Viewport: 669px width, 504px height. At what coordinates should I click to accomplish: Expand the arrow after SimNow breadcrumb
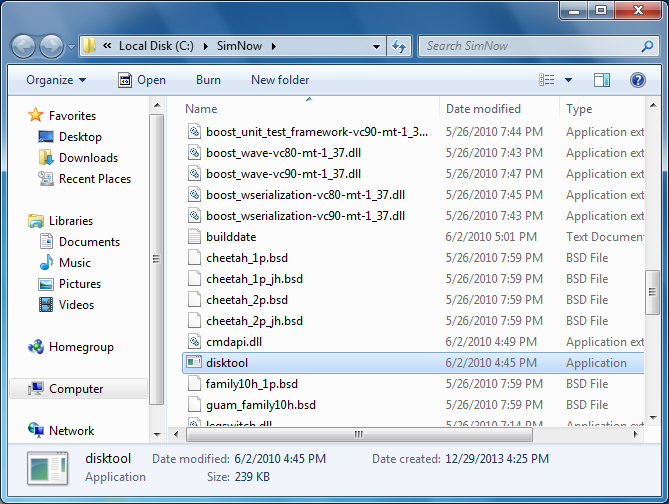(x=273, y=46)
